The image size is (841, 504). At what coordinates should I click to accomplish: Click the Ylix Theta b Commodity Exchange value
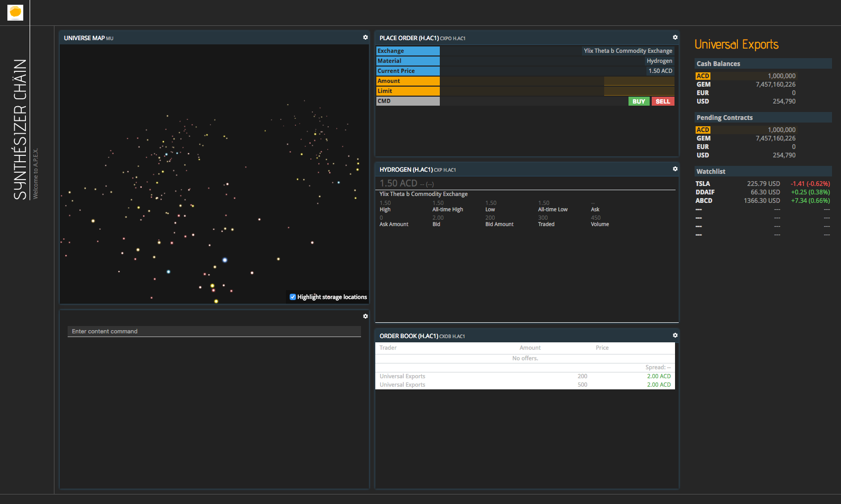[628, 51]
